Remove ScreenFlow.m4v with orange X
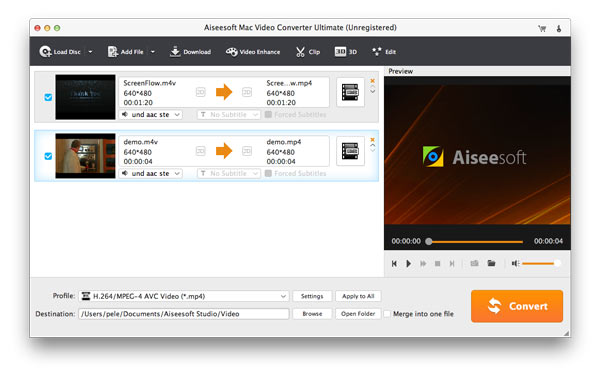 (372, 81)
